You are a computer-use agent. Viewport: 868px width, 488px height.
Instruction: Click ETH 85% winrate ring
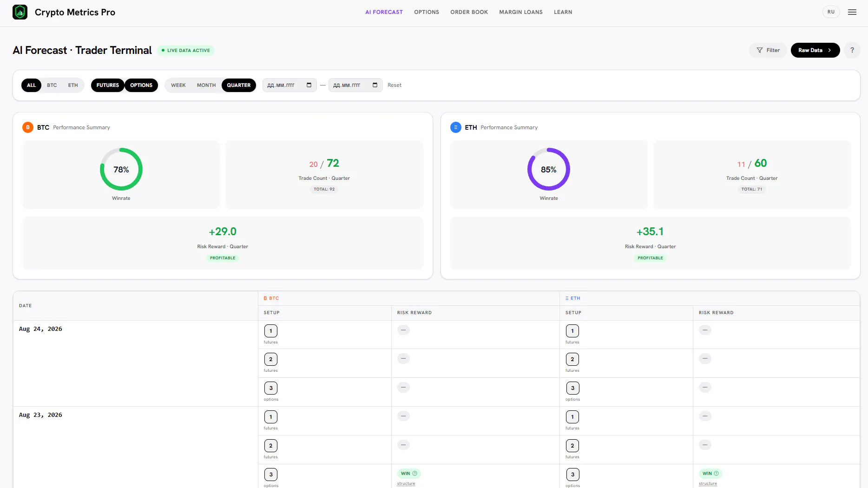[549, 169]
